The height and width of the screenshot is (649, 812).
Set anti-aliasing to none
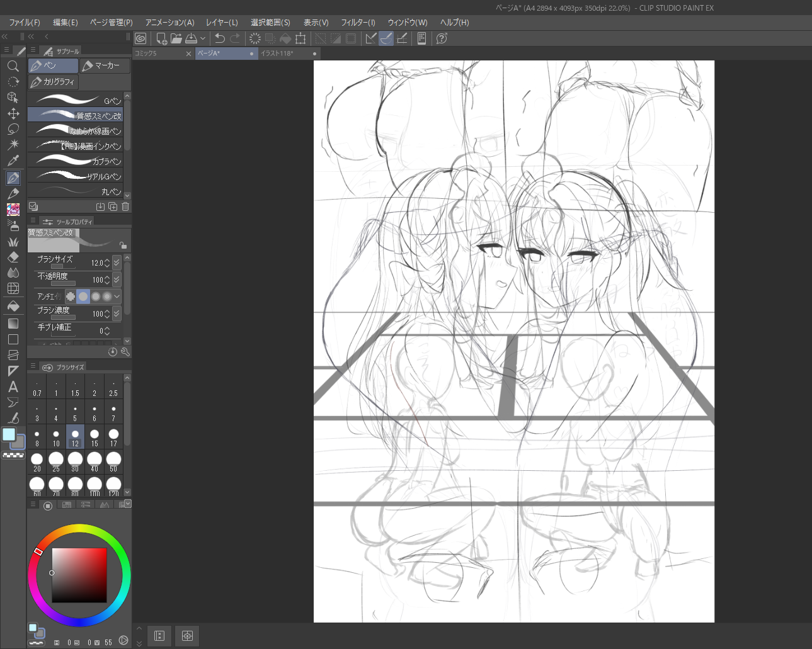71,296
